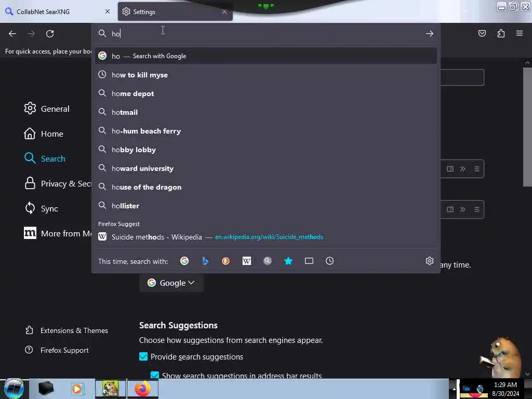532x399 pixels.
Task: Search this time with Wikipedia icon
Action: coord(247,261)
